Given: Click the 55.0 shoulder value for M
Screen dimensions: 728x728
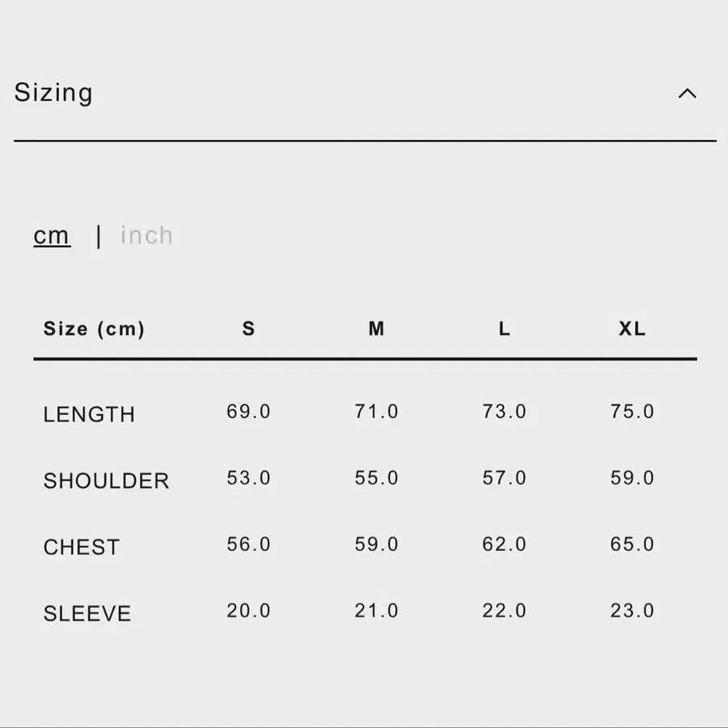Looking at the screenshot, I should tap(376, 478).
